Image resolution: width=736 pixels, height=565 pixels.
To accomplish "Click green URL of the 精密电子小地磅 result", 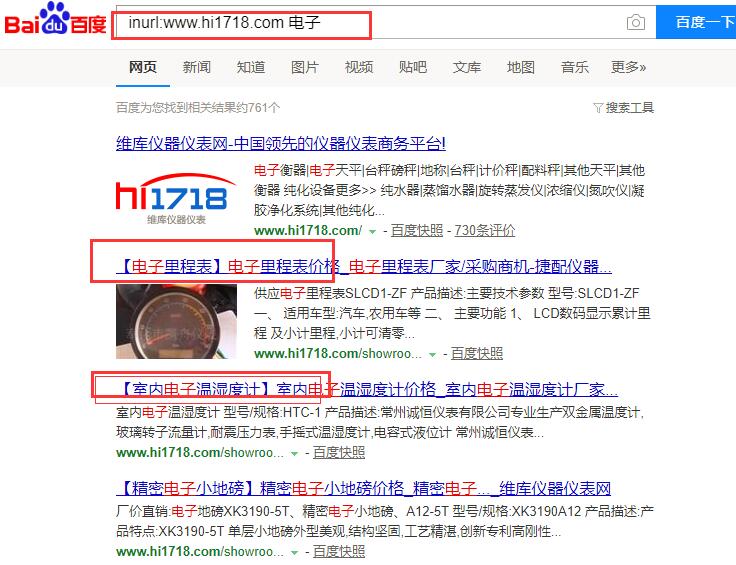I will 199,551.
